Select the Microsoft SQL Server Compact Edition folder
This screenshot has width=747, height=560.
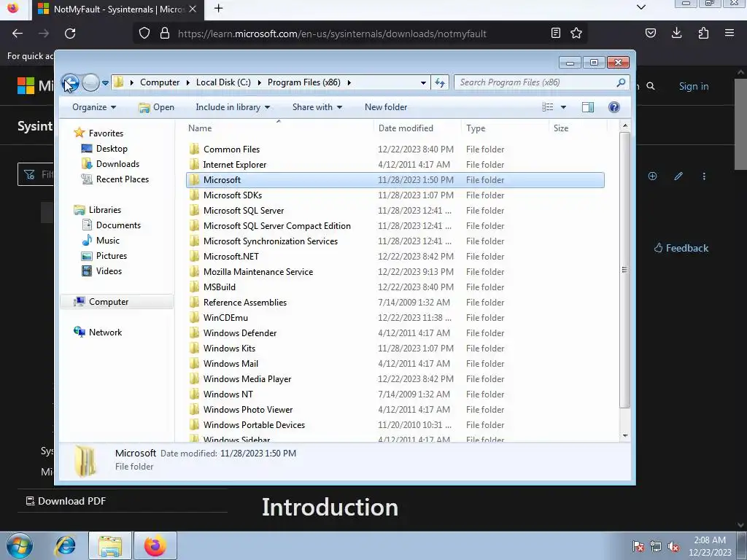[x=276, y=226]
